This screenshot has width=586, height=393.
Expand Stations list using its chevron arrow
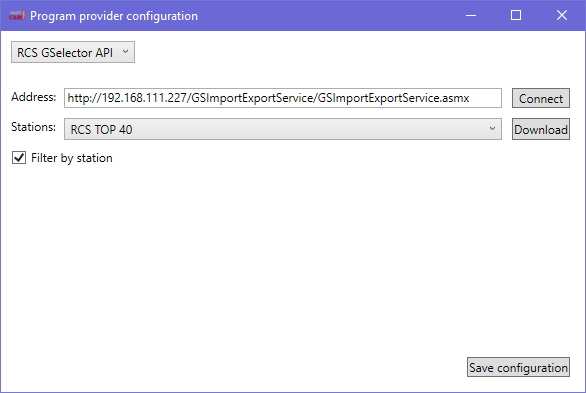(x=492, y=129)
